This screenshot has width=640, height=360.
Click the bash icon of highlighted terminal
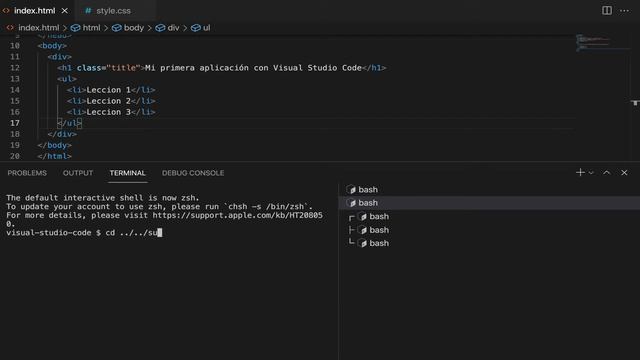(x=351, y=203)
